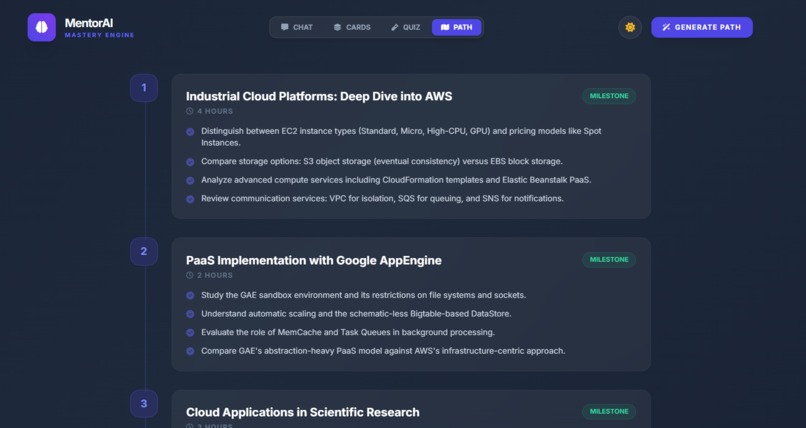Screen dimensions: 806x428
Task: Switch to the Chat tab
Action: click(x=297, y=27)
